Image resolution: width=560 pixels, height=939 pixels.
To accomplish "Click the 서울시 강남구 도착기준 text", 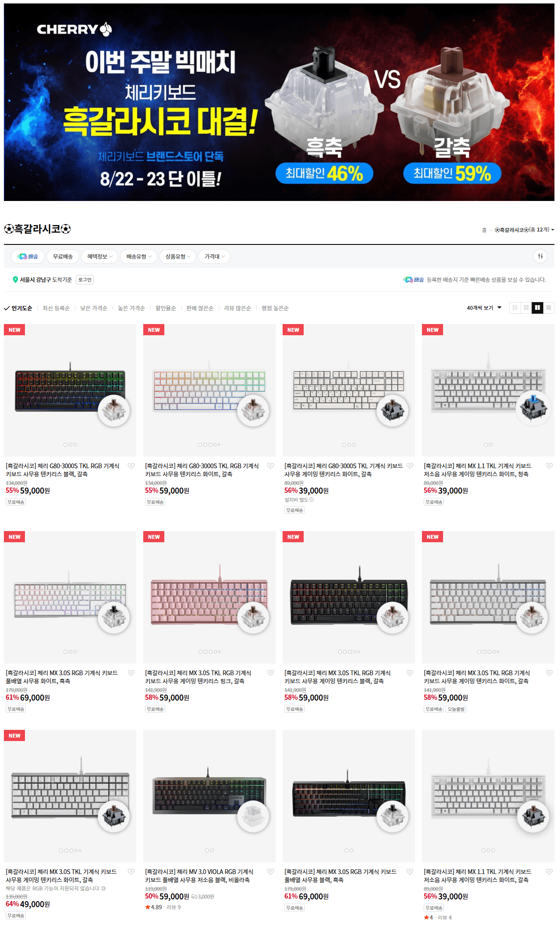I will click(46, 280).
